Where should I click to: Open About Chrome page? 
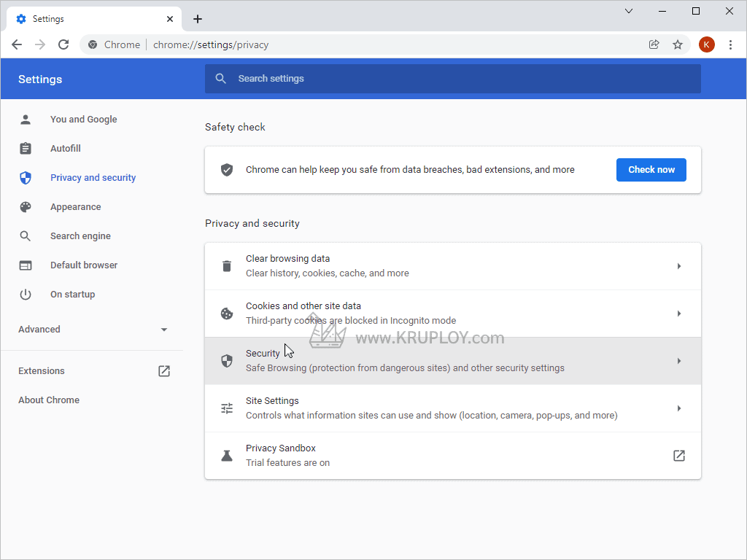[49, 400]
